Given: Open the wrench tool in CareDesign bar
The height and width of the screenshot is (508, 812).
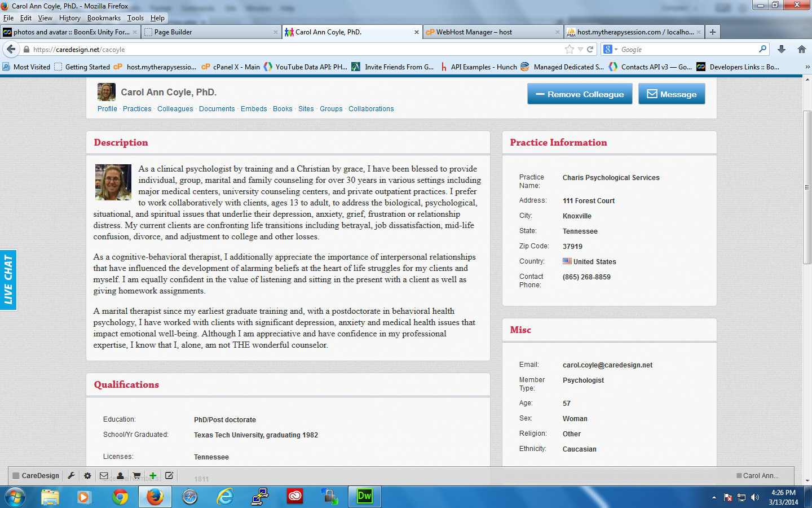Looking at the screenshot, I should 71,476.
